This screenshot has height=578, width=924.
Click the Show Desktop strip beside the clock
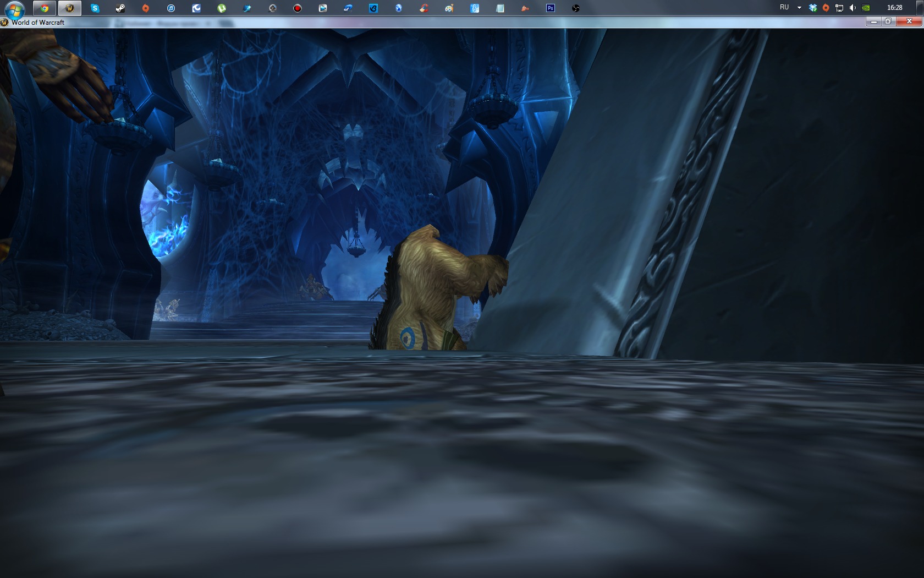click(920, 8)
